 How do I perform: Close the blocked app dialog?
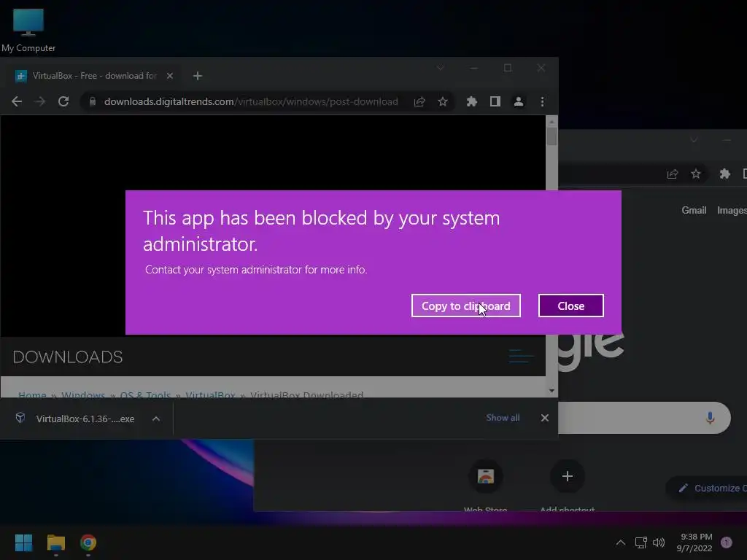570,306
